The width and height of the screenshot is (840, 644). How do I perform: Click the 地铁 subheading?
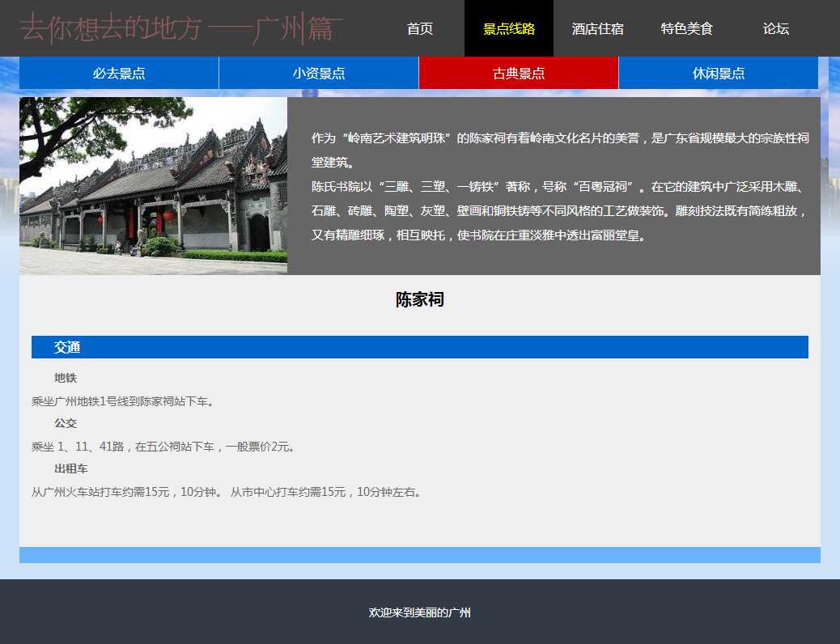click(66, 378)
